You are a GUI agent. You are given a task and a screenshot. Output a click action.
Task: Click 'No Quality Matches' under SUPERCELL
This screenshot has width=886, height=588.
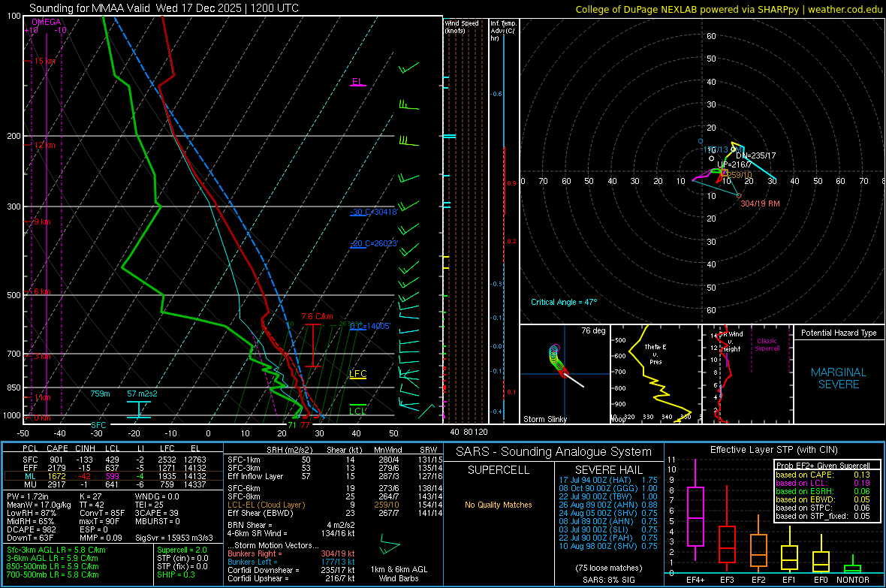point(499,505)
